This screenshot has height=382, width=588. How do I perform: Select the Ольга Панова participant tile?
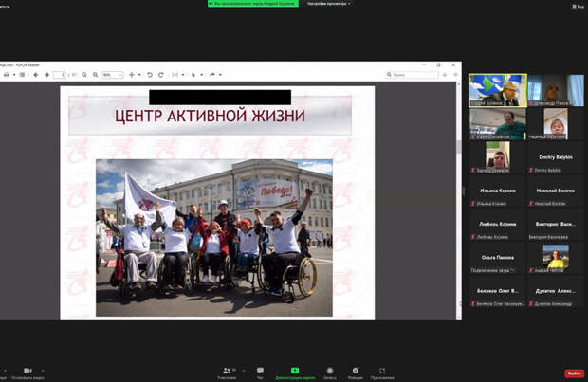coord(498,258)
